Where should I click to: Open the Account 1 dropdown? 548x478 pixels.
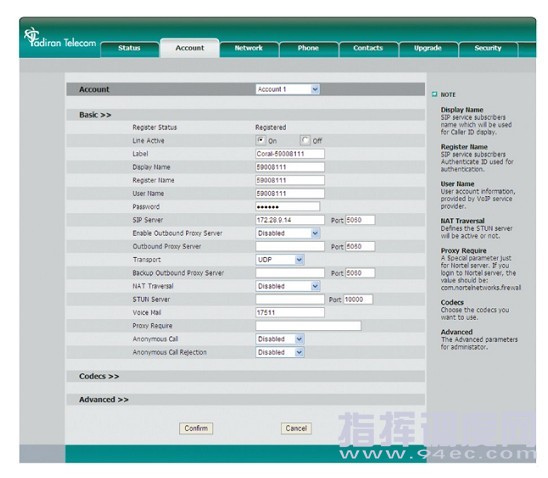point(288,89)
